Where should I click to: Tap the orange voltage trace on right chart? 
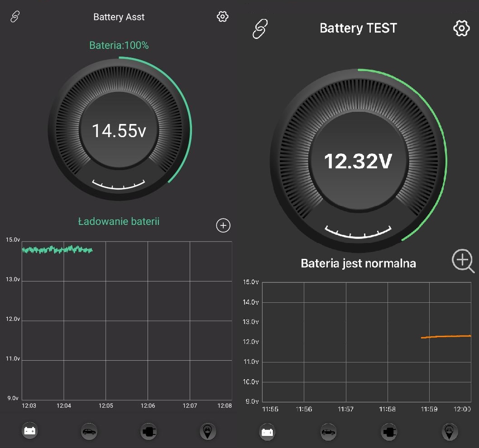pyautogui.click(x=446, y=337)
